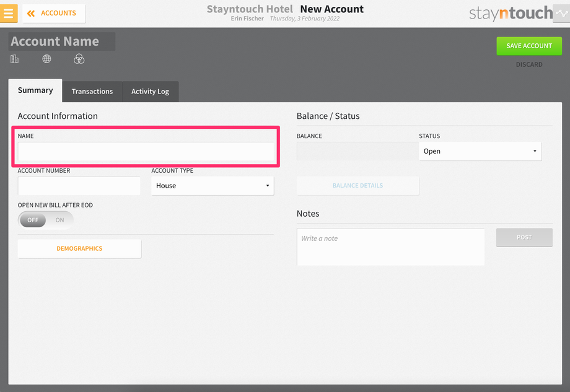Click the Write a note text area
570x392 pixels.
click(x=390, y=247)
